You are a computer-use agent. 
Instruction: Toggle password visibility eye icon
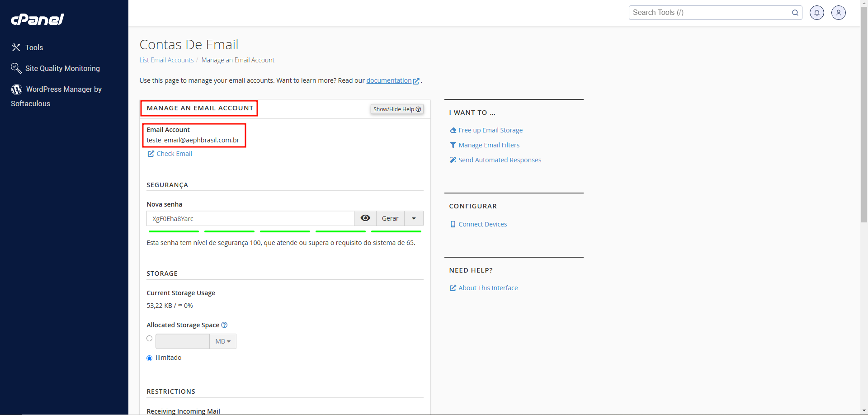[365, 218]
